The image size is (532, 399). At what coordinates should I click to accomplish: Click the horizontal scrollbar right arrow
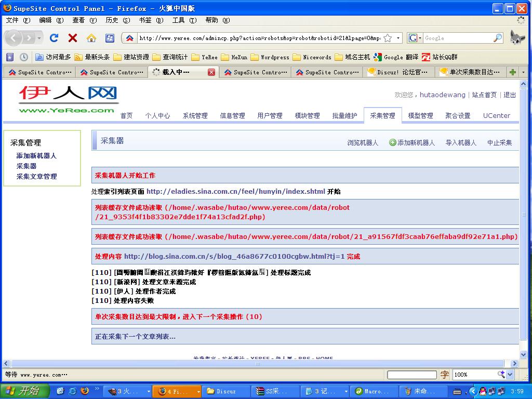tap(515, 363)
